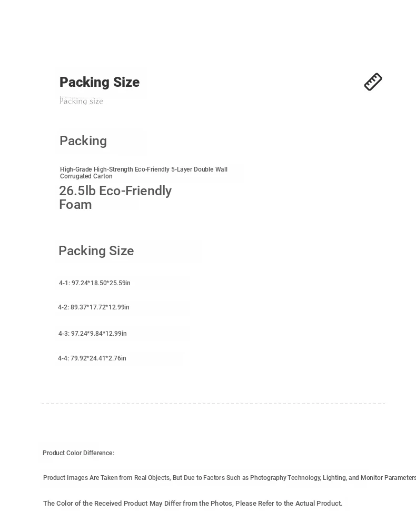Click Corrugated Carton on the second description line

click(x=86, y=176)
